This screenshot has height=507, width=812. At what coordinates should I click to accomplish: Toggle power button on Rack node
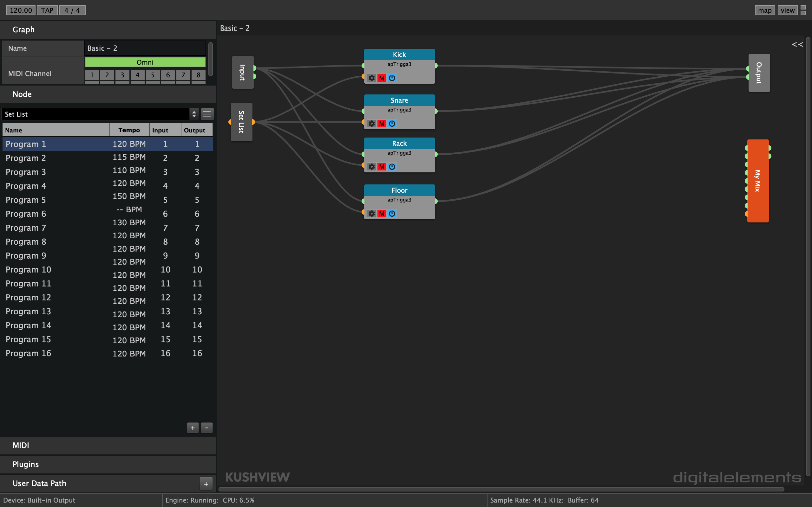click(392, 167)
